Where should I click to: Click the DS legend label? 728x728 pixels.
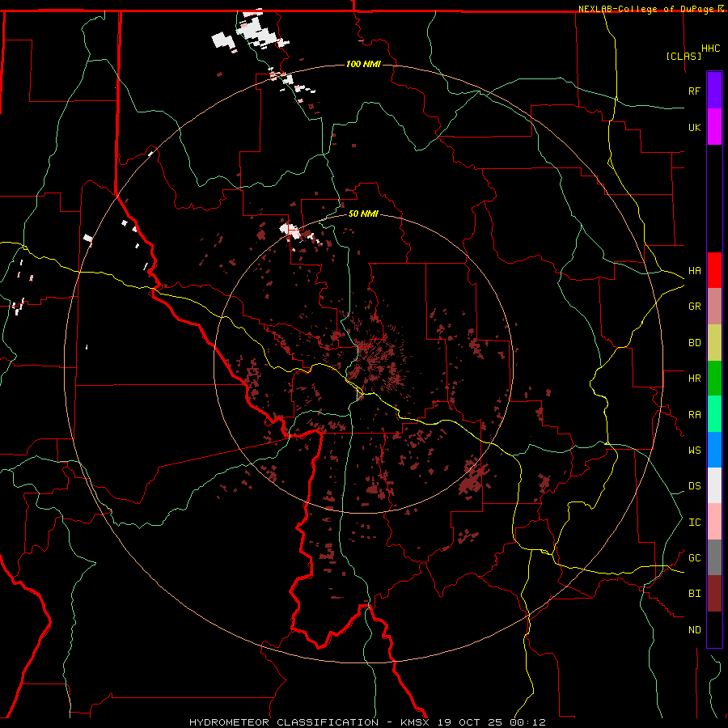pos(694,486)
